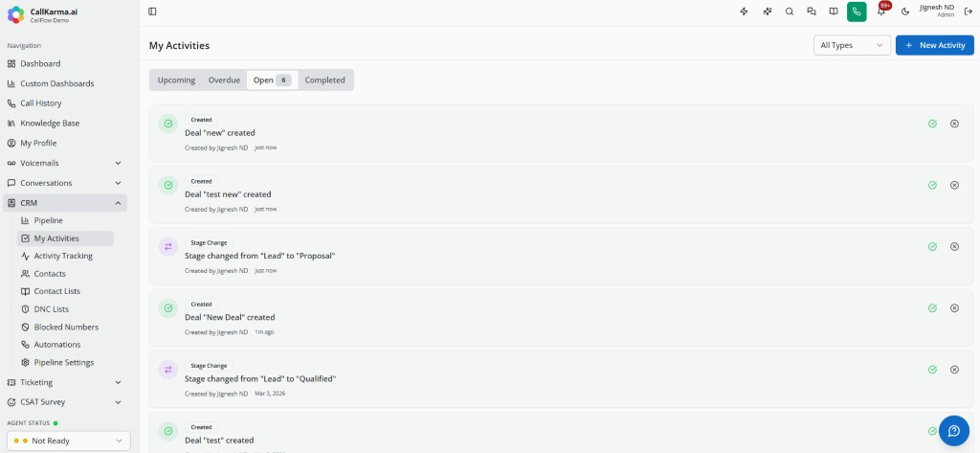Open the book documentation icon in header
The image size is (980, 453).
(x=834, y=11)
